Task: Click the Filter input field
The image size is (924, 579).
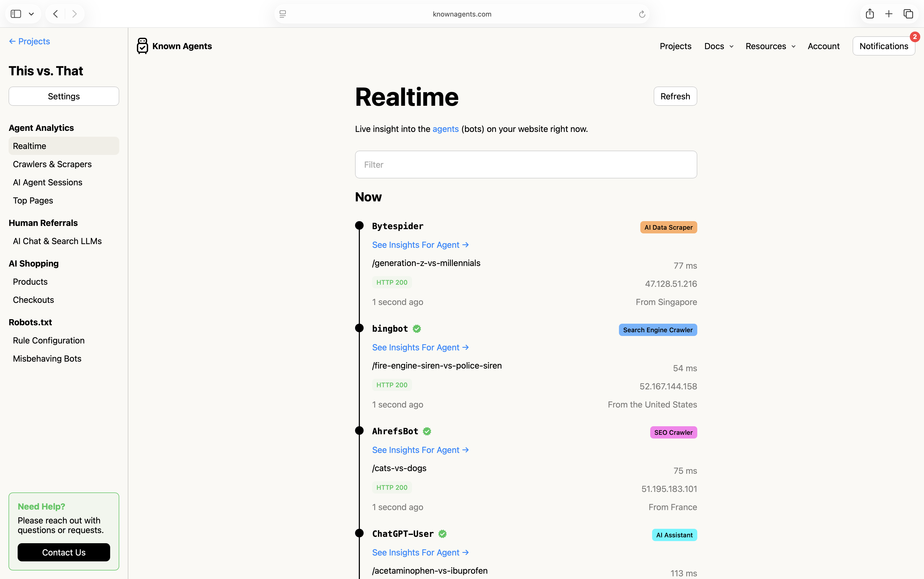Action: coord(526,164)
